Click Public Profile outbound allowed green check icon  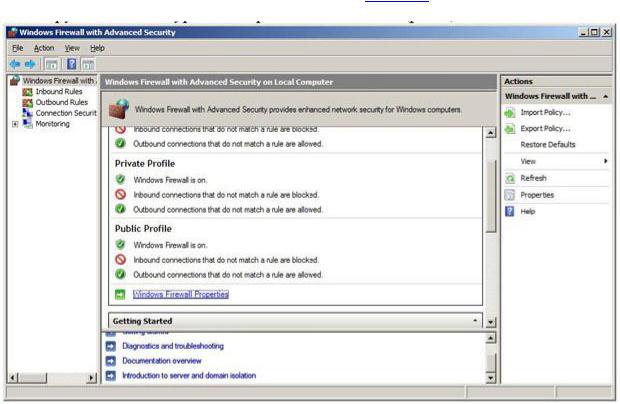point(120,274)
